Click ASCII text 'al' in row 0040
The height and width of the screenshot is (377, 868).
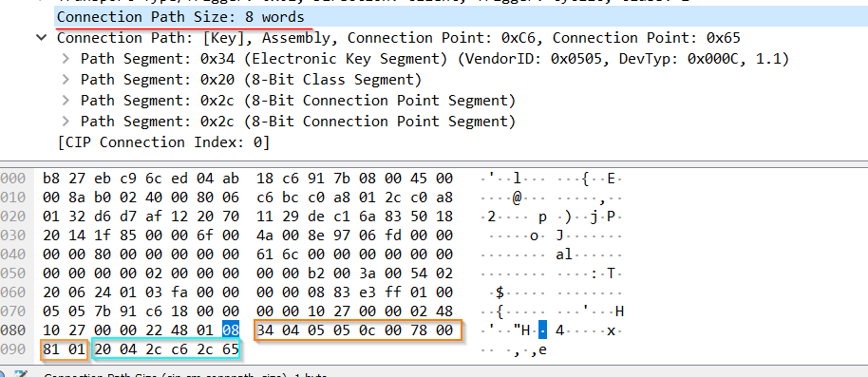tap(564, 254)
